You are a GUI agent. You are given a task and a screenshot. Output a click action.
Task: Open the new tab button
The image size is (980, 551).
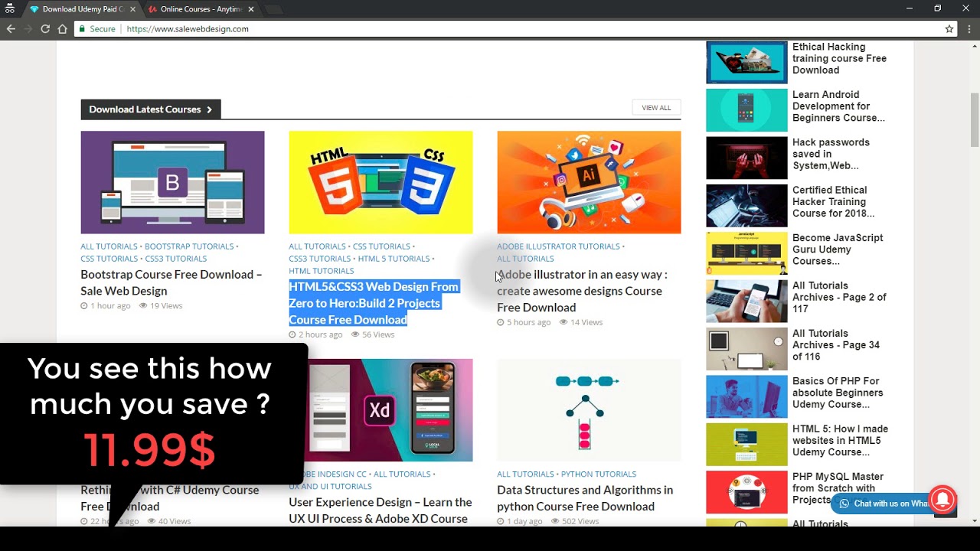tap(273, 10)
